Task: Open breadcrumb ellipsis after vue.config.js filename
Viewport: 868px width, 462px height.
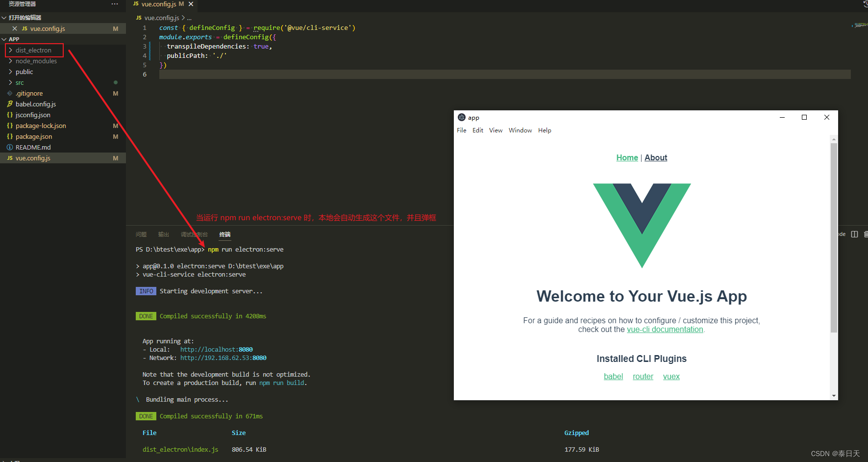Action: pyautogui.click(x=189, y=18)
